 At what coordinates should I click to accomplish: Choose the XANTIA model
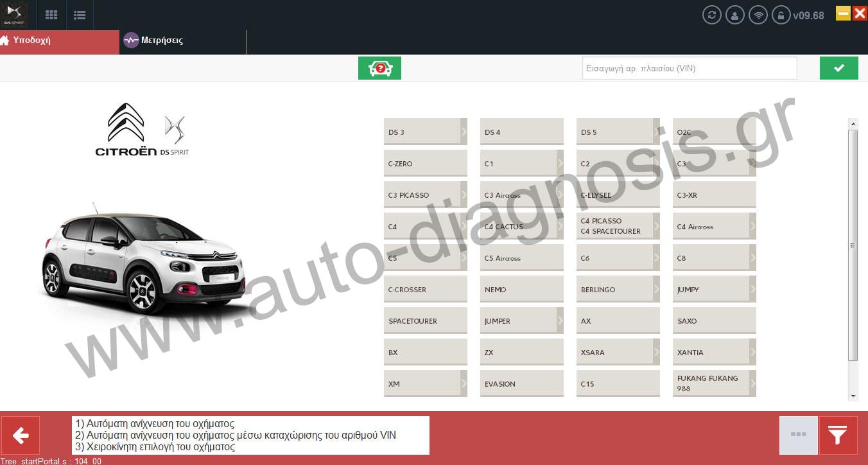pos(715,352)
